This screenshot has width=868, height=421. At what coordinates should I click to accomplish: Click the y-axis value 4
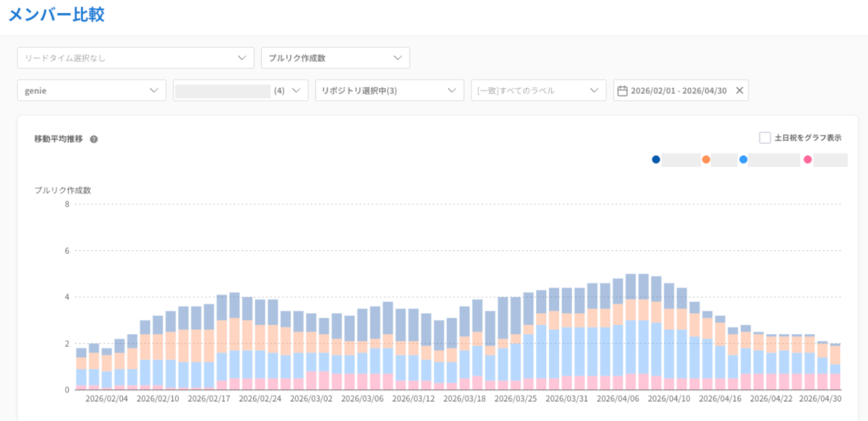tap(67, 297)
